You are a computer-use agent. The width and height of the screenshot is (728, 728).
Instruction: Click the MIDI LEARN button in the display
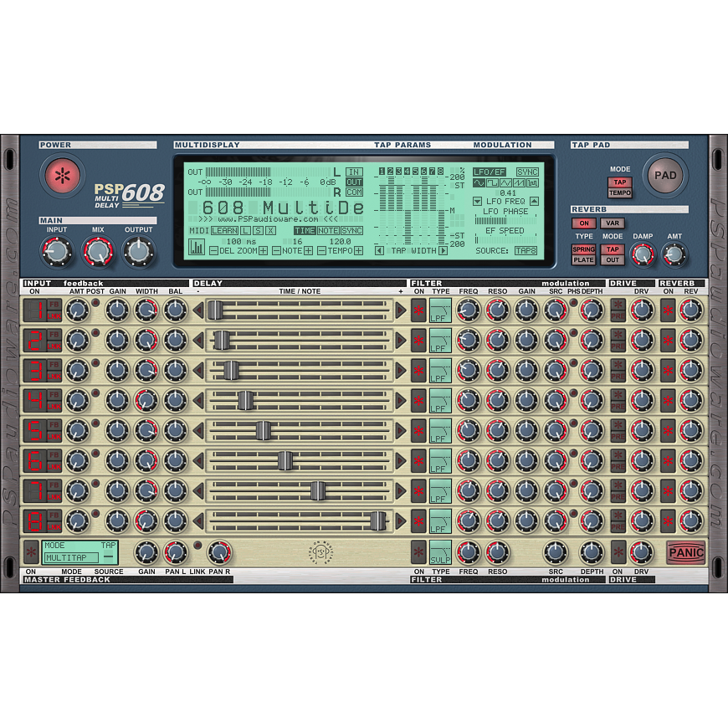[225, 231]
